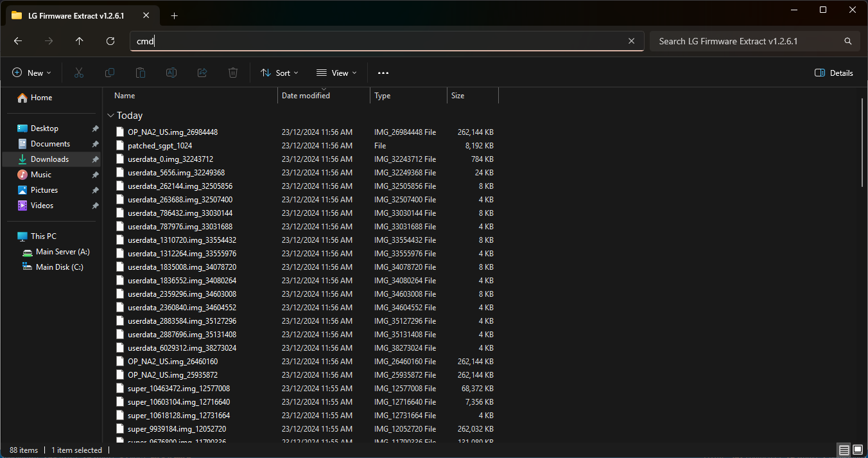Copy the selected file using the Copy icon
This screenshot has width=868, height=458.
[109, 73]
